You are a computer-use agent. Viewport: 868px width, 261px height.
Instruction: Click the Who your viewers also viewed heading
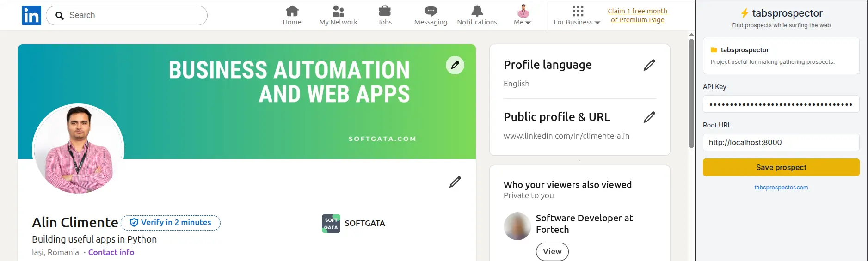pyautogui.click(x=567, y=185)
